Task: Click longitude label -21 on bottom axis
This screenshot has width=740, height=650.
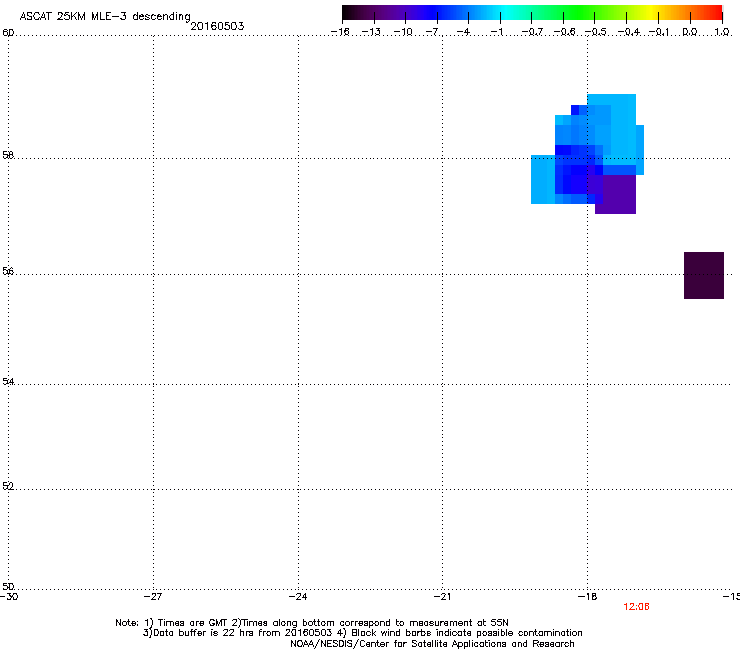Action: pos(442,597)
